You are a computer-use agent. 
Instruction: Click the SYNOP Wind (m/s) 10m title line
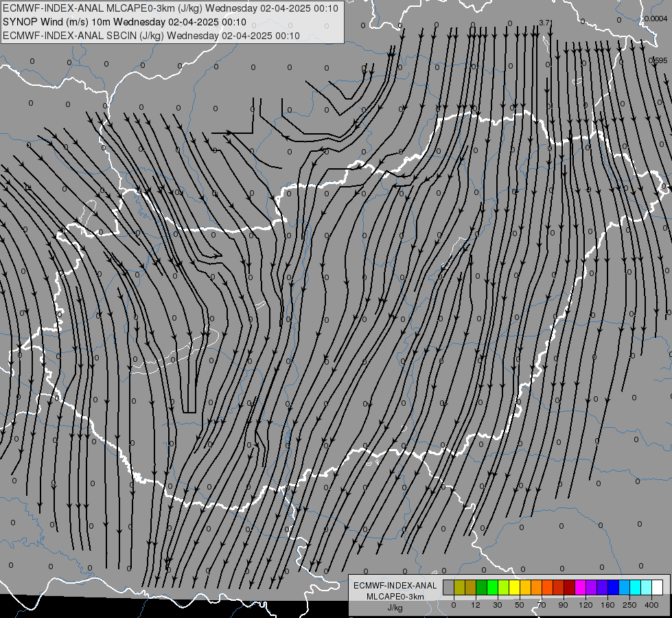pyautogui.click(x=124, y=22)
